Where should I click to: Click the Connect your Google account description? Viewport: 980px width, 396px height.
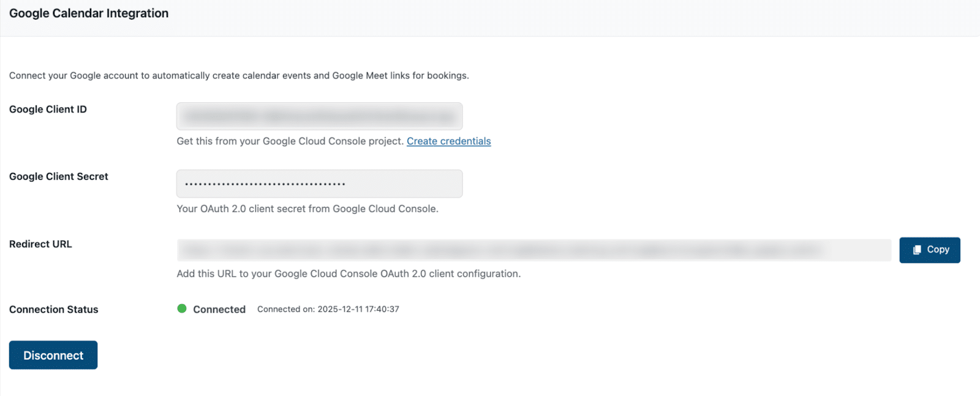tap(239, 75)
